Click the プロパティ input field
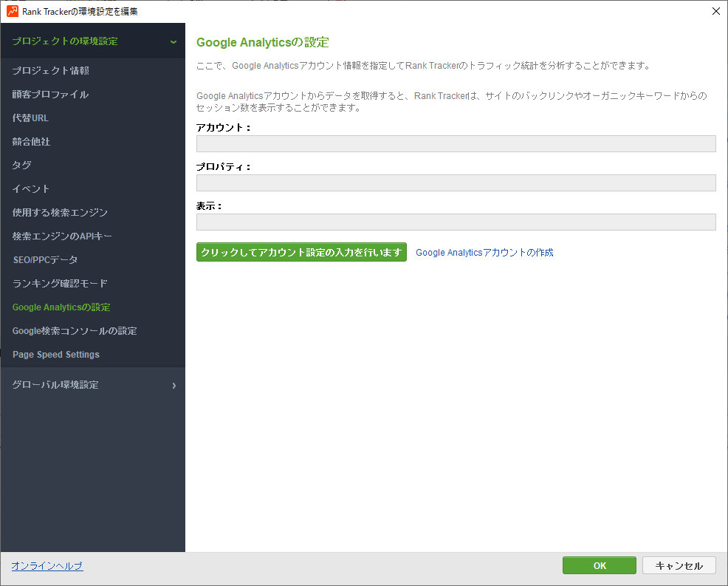728x586 pixels. point(456,183)
